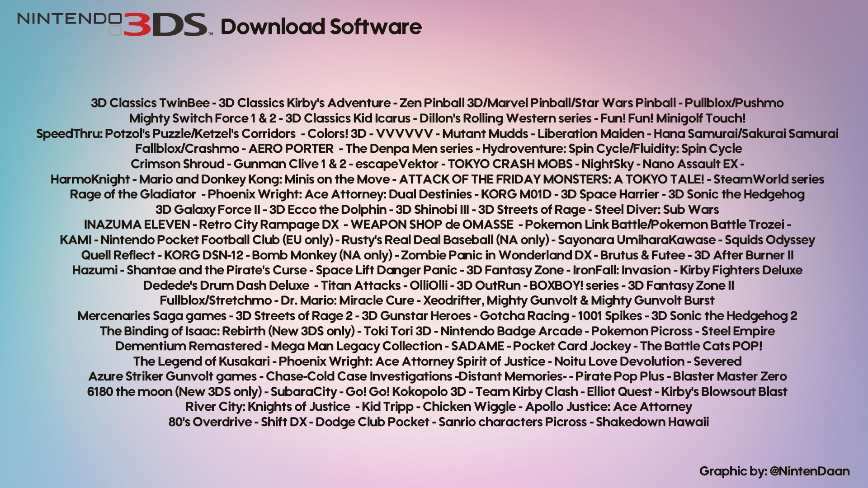This screenshot has height=488, width=868.
Task: Click '3D Classics Kid Icarus' entry
Action: click(x=348, y=118)
